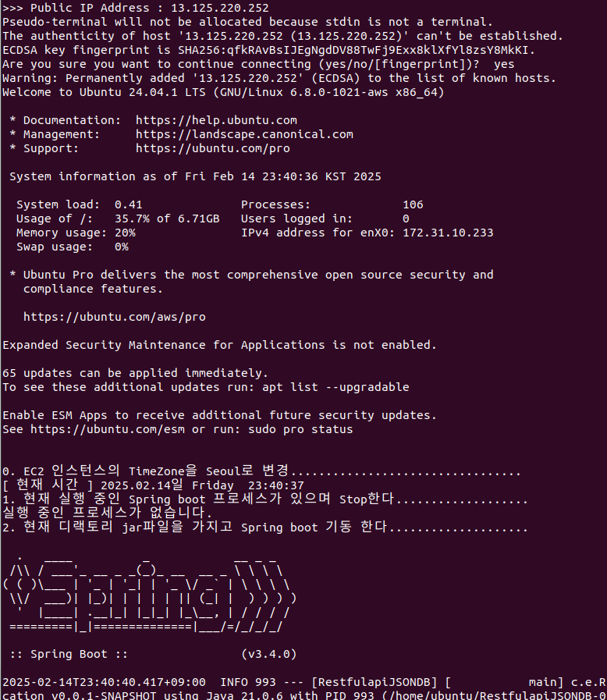The image size is (607, 700).
Task: Click the Memory usage 20% value
Action: (125, 233)
